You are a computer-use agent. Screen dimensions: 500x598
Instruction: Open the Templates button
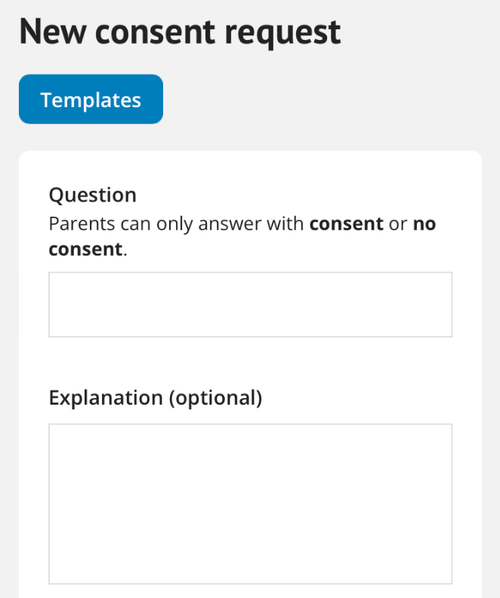coord(91,99)
